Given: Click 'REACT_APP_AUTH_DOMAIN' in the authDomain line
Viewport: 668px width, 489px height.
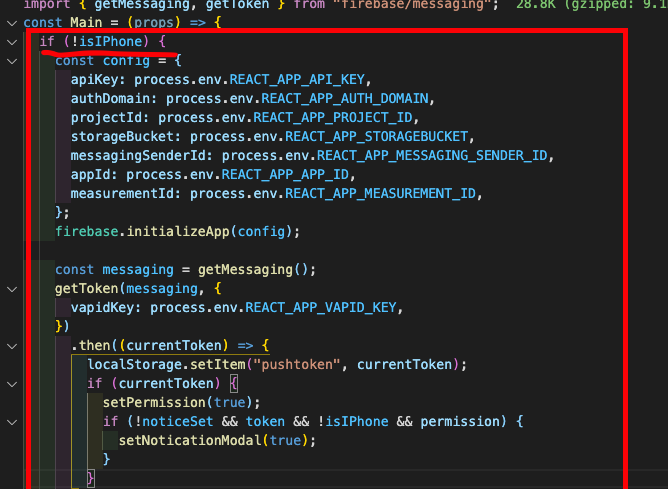Looking at the screenshot, I should pyautogui.click(x=345, y=99).
